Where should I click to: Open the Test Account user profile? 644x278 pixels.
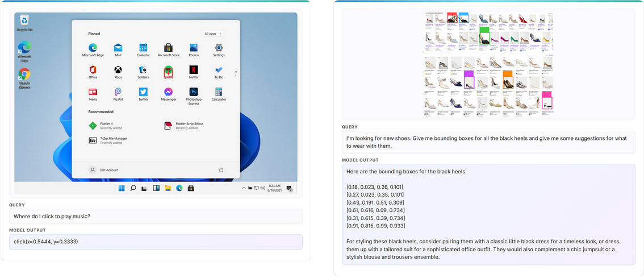[104, 170]
